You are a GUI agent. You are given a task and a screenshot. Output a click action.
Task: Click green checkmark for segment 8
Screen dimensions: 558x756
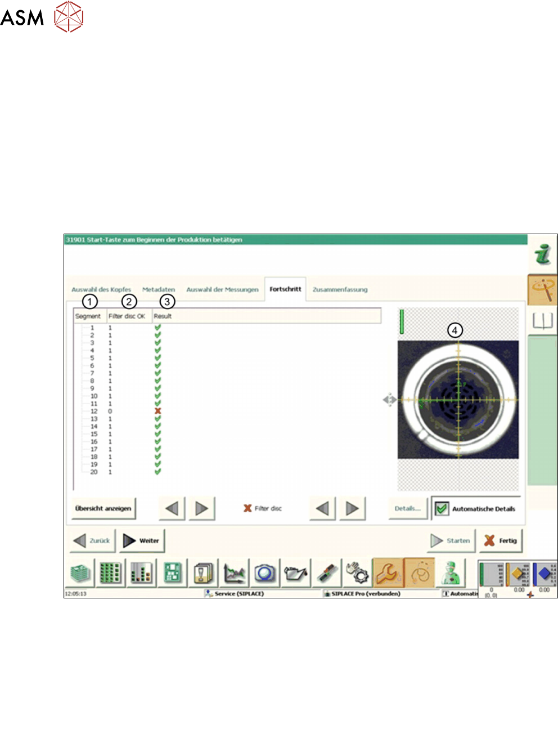(158, 381)
